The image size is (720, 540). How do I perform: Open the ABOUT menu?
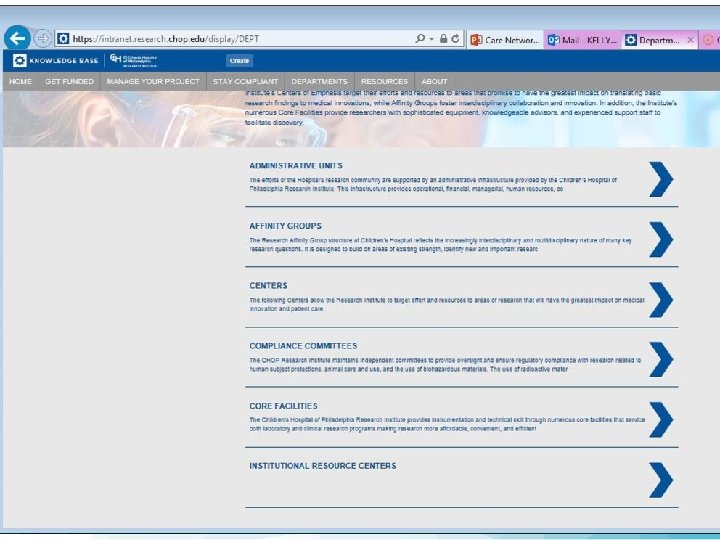(x=434, y=81)
